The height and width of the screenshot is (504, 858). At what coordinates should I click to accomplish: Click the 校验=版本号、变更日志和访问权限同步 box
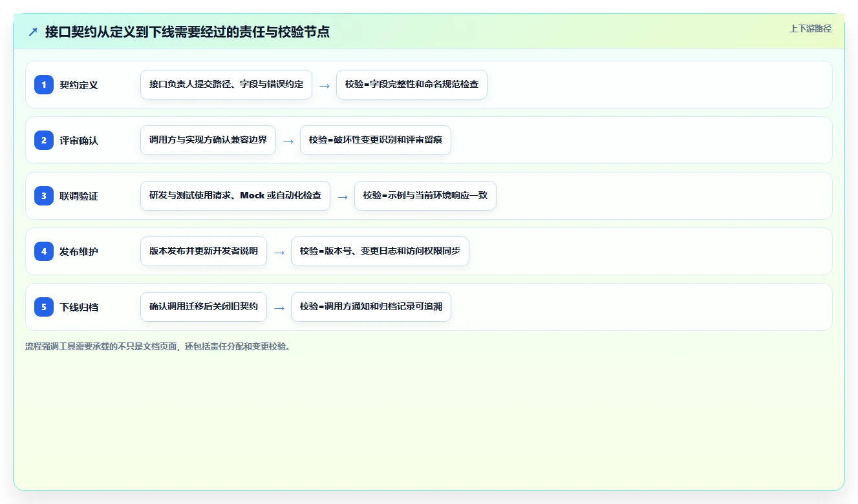click(380, 251)
